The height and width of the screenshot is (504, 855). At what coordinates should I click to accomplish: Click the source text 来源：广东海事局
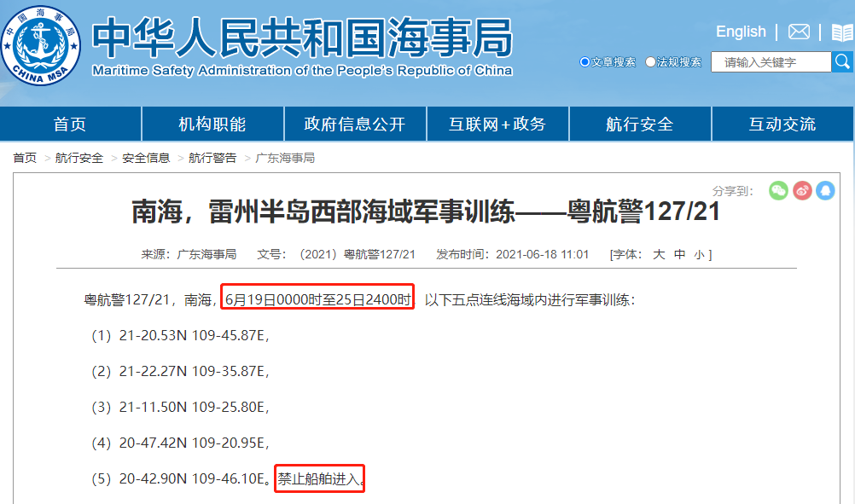click(189, 254)
